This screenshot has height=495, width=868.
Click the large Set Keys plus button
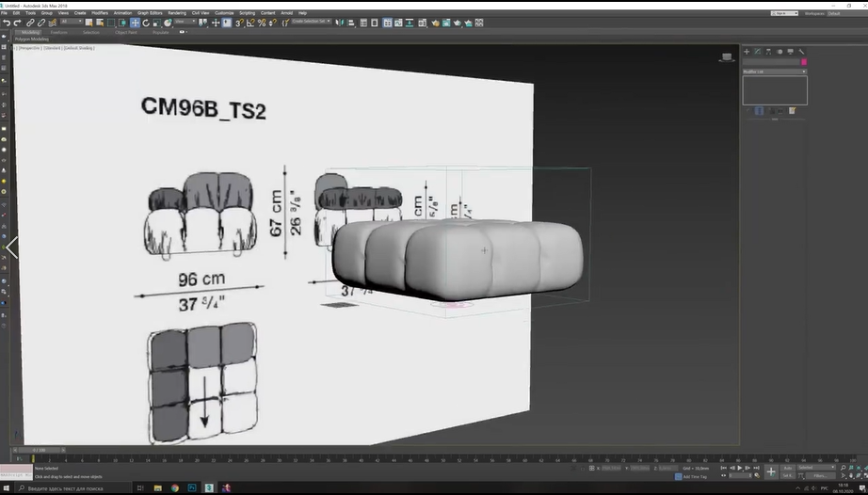pyautogui.click(x=771, y=471)
